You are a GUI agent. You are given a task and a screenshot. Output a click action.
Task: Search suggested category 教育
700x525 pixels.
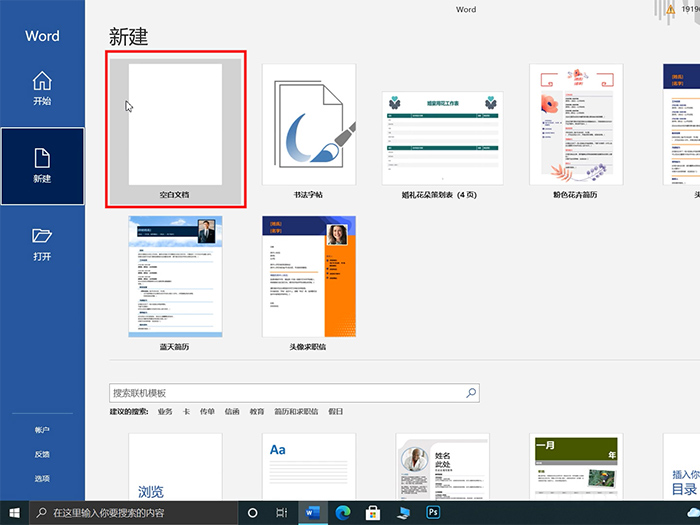(257, 412)
